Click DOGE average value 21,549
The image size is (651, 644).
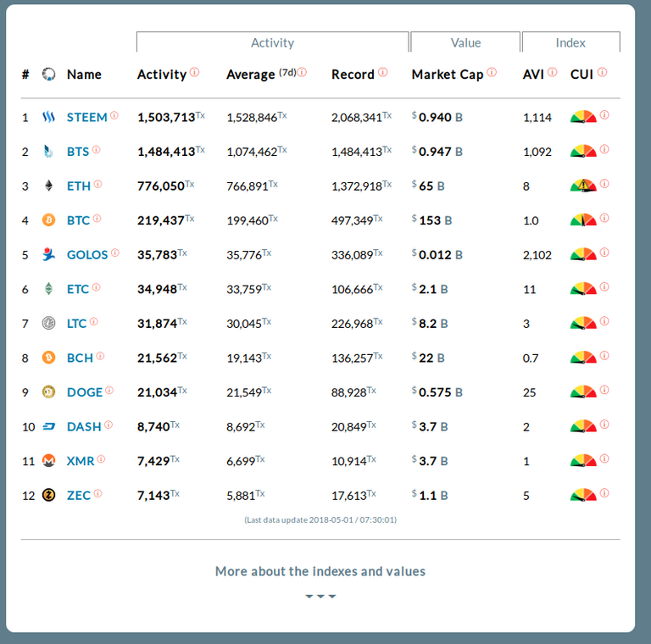pyautogui.click(x=244, y=392)
